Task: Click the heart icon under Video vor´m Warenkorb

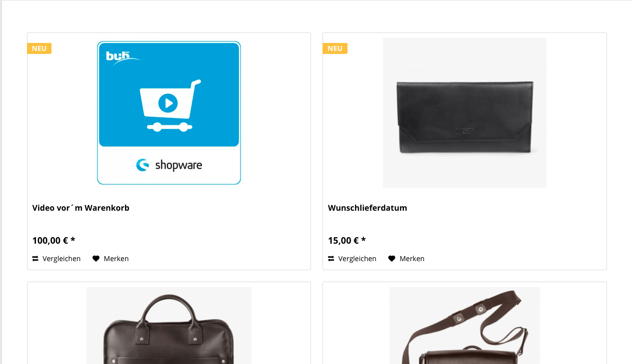Action: pyautogui.click(x=96, y=259)
